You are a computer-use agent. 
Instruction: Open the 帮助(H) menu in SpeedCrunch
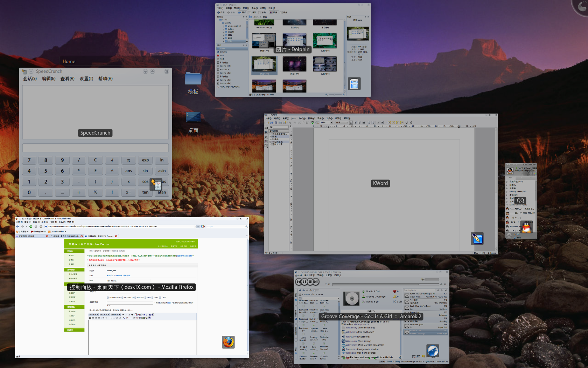click(x=105, y=79)
